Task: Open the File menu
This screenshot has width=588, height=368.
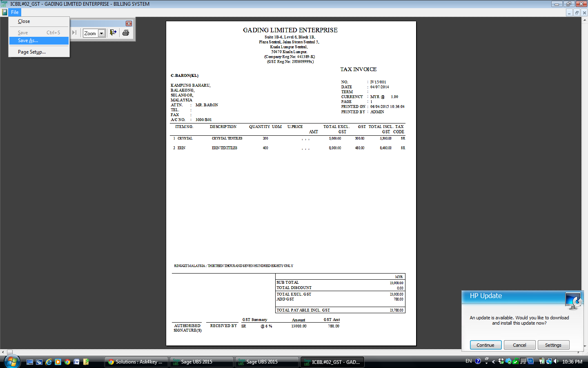Action: [15, 12]
